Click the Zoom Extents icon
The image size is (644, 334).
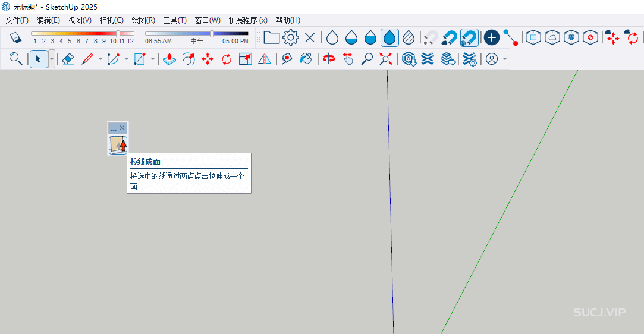[x=386, y=59]
